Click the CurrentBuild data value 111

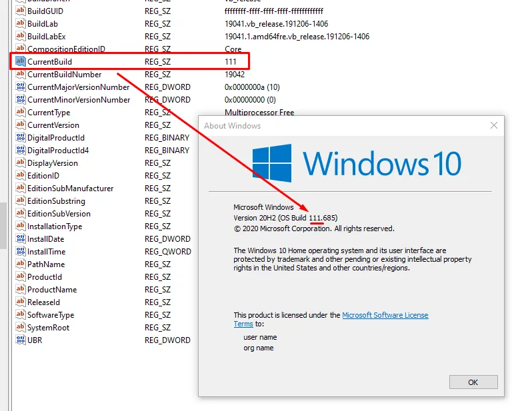(231, 62)
